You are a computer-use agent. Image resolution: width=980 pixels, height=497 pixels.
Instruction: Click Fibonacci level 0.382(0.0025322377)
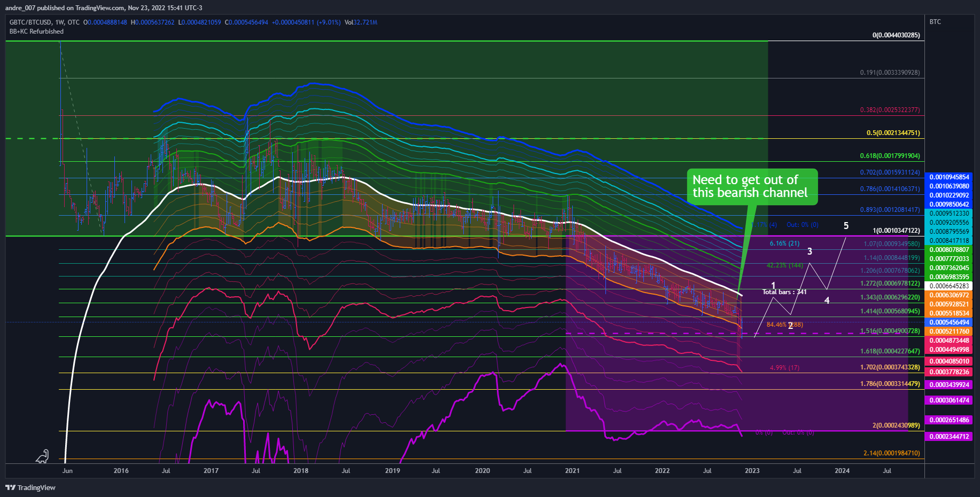point(890,110)
